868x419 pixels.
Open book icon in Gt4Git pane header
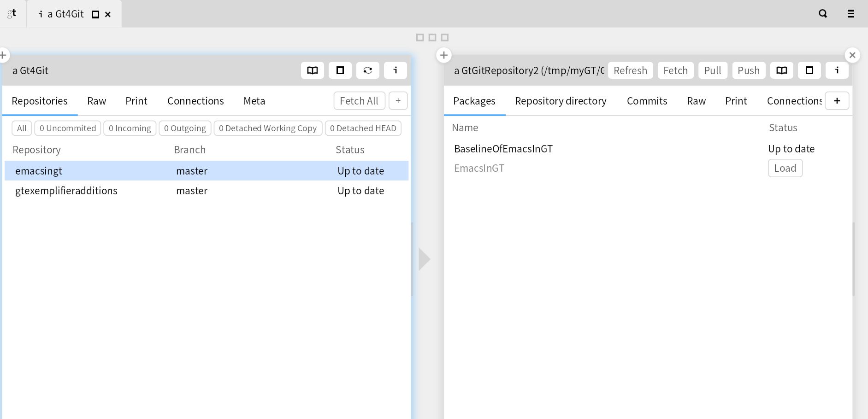click(313, 70)
